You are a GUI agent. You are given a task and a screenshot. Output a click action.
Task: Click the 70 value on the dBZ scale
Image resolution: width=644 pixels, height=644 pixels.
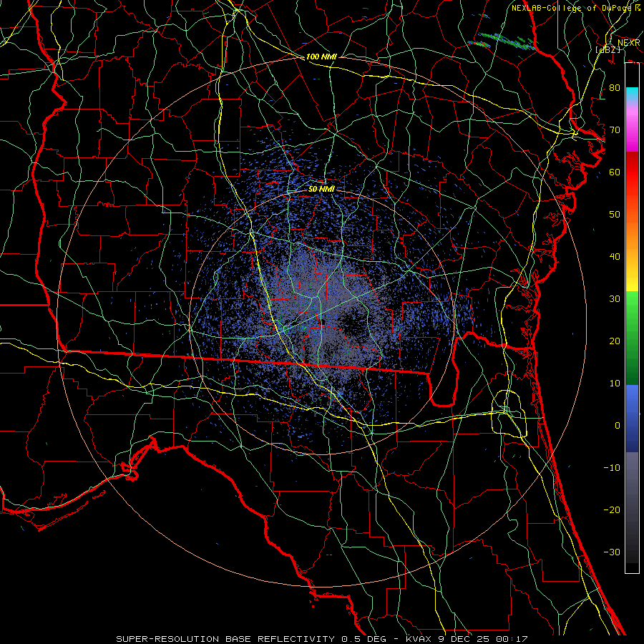615,130
